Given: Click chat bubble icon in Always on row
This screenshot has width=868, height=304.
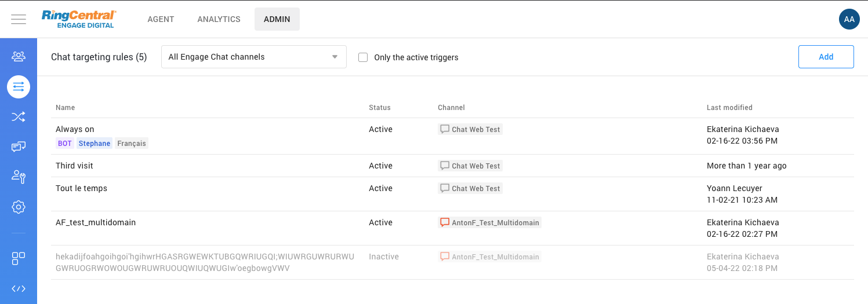Looking at the screenshot, I should 445,129.
